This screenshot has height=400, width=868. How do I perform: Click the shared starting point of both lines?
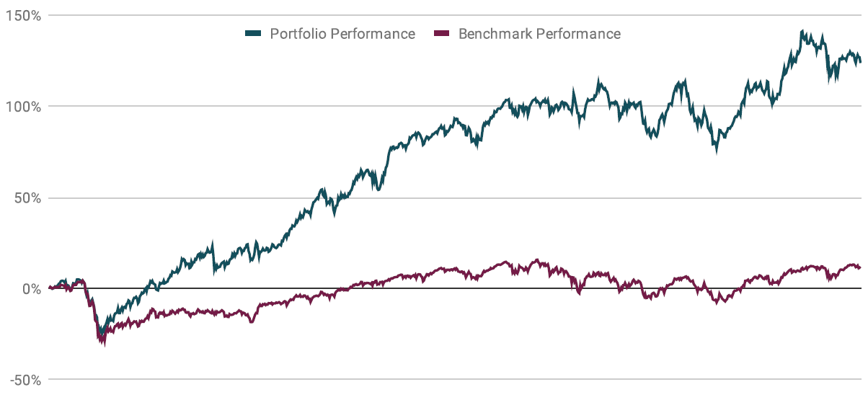[x=49, y=288]
